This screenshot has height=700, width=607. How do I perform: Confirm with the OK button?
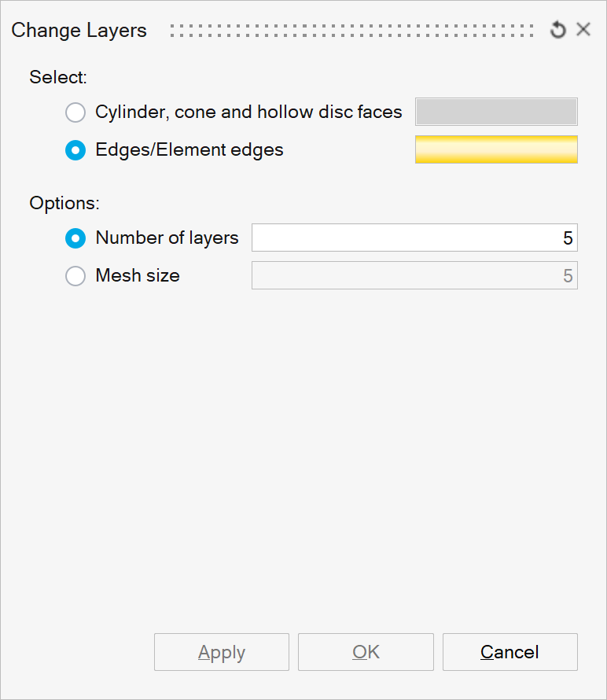coord(366,652)
